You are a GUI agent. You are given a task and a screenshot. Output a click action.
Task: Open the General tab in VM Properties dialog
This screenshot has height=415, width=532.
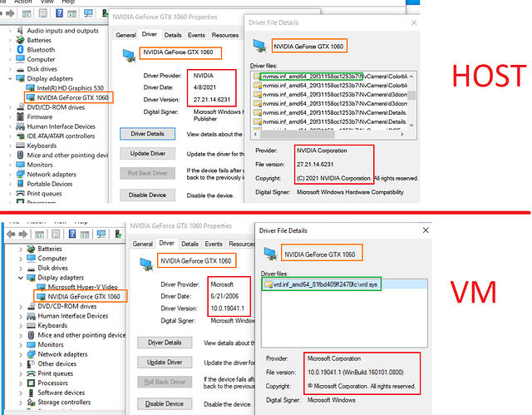(x=143, y=244)
